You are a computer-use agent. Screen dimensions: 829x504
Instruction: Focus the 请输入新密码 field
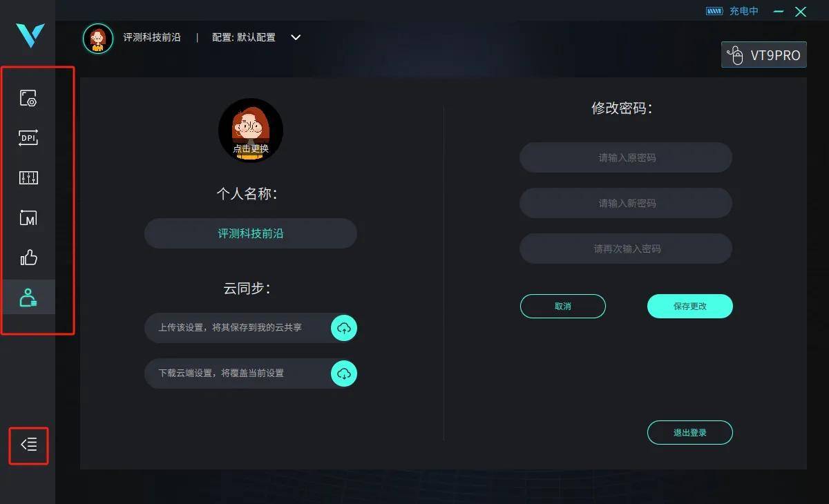[x=626, y=203]
